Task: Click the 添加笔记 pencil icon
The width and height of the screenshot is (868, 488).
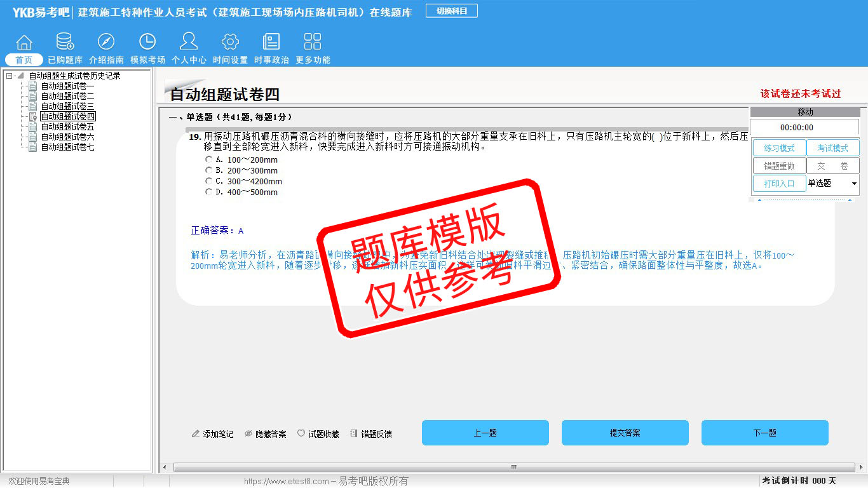Action: click(196, 434)
